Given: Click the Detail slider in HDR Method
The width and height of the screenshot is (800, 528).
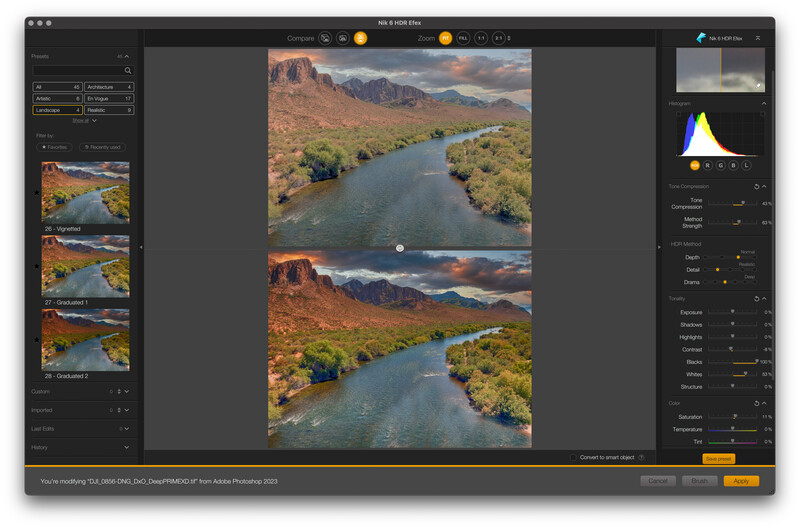Looking at the screenshot, I should tap(730, 269).
